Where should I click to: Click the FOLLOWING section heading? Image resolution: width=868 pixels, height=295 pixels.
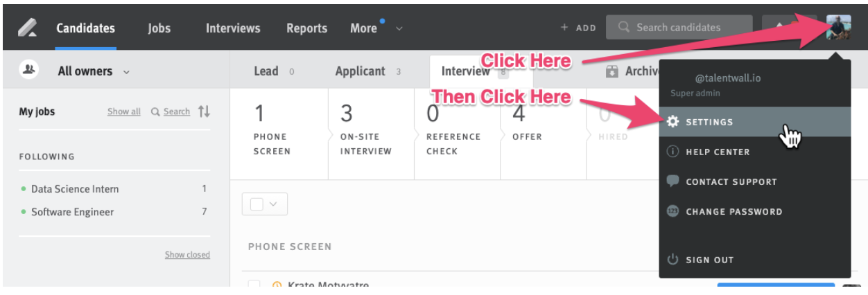tap(46, 157)
